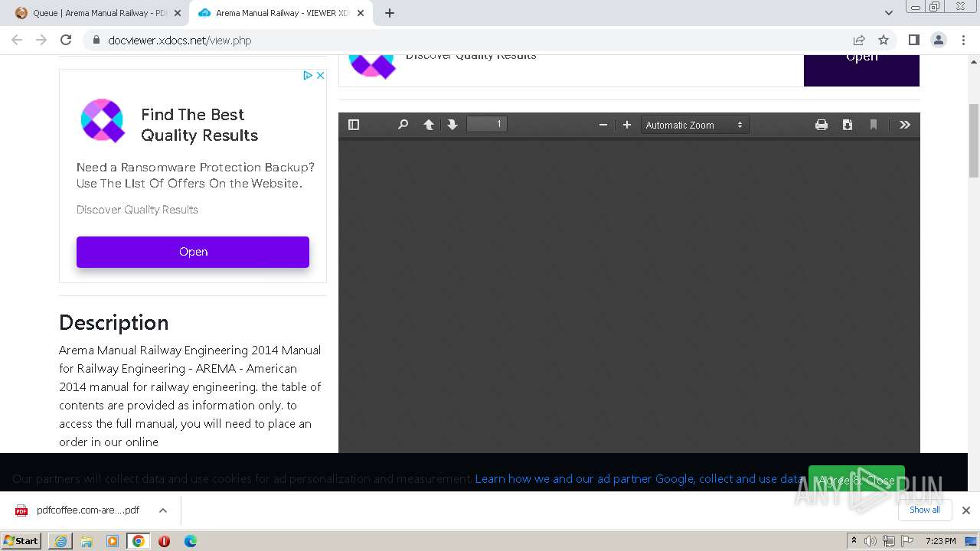Click the 7:23 PM system clock
The height and width of the screenshot is (551, 980).
pyautogui.click(x=941, y=541)
